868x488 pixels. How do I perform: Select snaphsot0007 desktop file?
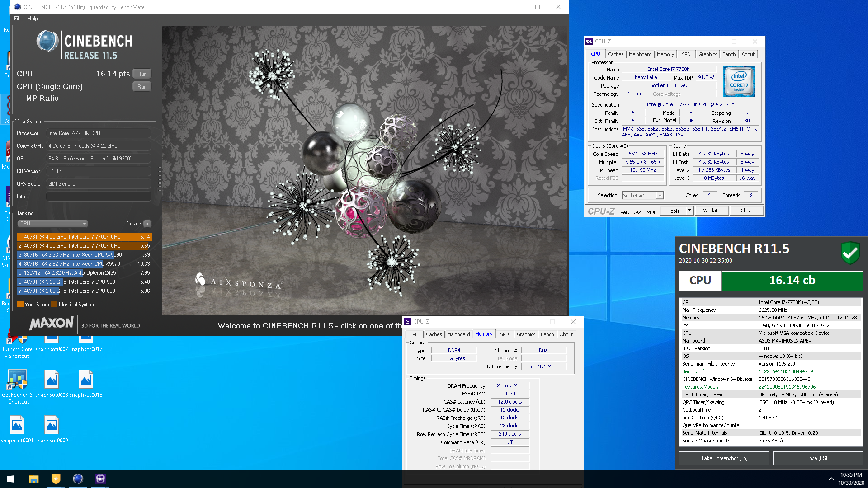pos(52,343)
